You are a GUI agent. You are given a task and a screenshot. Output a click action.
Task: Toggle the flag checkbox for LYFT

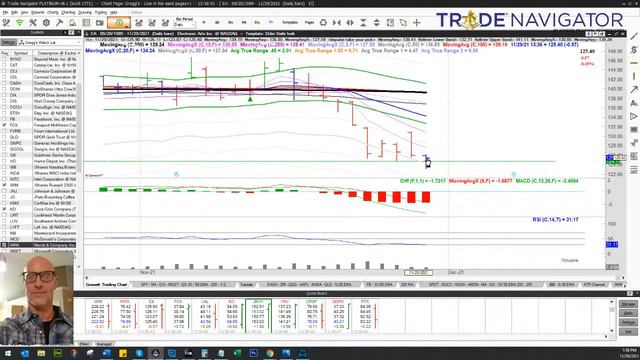point(4,227)
